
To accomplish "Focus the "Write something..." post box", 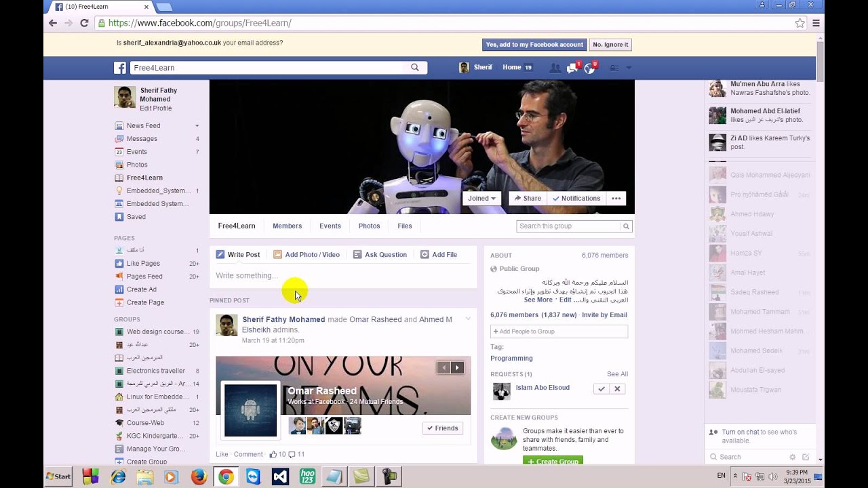I will 343,276.
